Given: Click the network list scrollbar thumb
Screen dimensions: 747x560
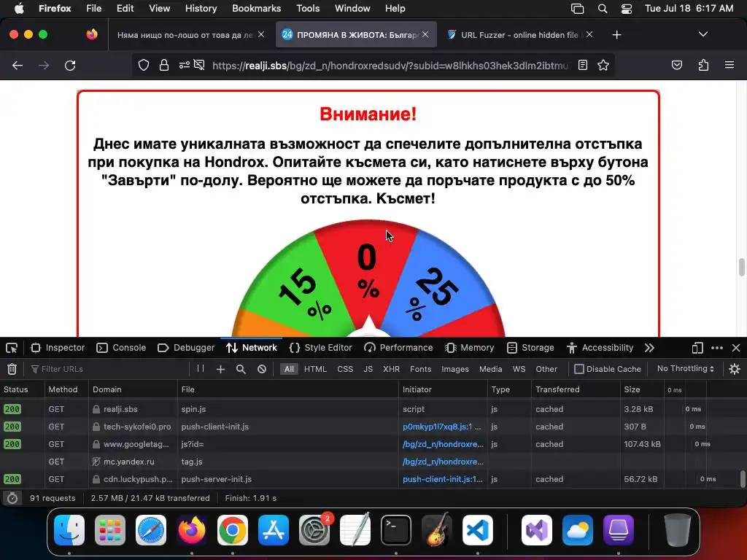Looking at the screenshot, I should 742,479.
